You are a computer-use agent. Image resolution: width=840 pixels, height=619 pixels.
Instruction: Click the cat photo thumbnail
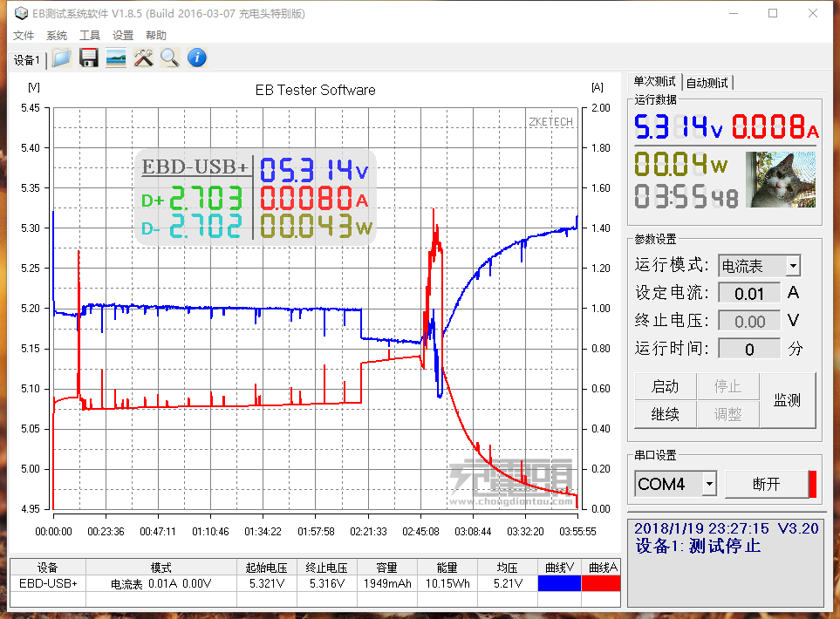[x=781, y=180]
